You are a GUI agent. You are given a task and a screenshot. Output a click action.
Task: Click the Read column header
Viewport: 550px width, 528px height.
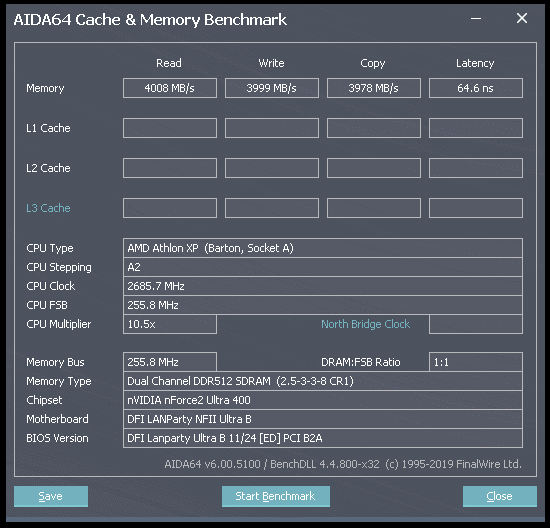point(169,63)
